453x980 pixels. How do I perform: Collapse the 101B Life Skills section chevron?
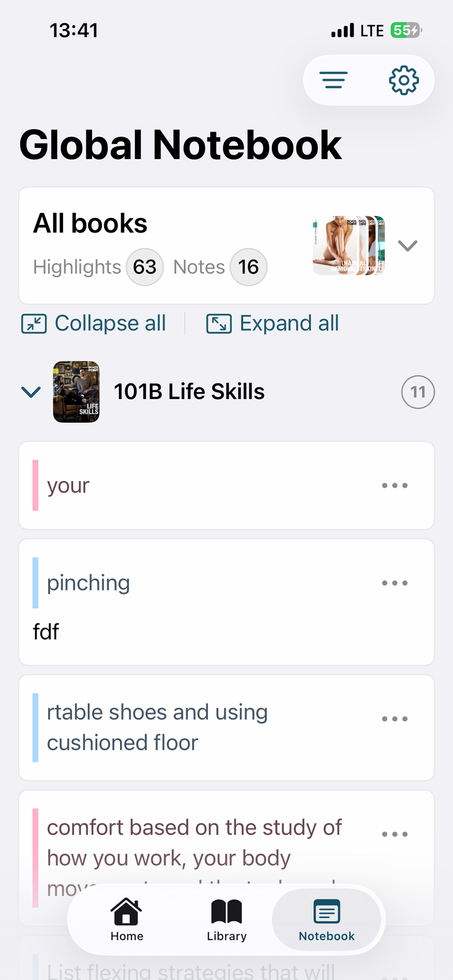(x=31, y=392)
